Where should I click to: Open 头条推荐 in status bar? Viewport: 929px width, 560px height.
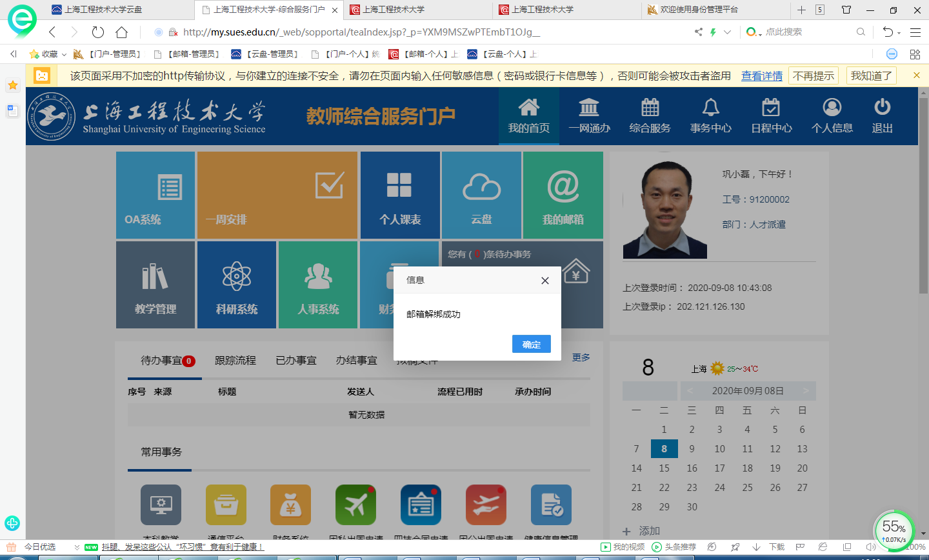[x=674, y=547]
